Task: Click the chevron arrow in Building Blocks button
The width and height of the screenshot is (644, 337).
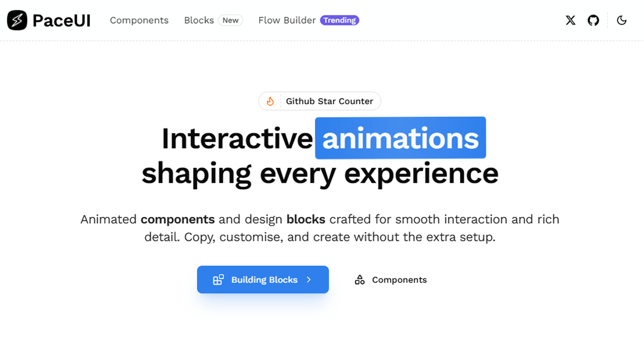Action: pyautogui.click(x=309, y=280)
